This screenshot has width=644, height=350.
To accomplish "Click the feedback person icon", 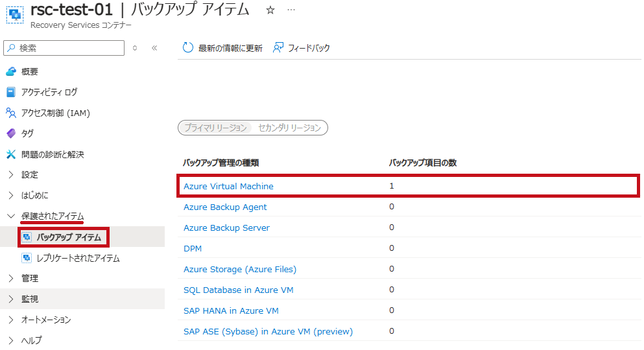I will 278,47.
